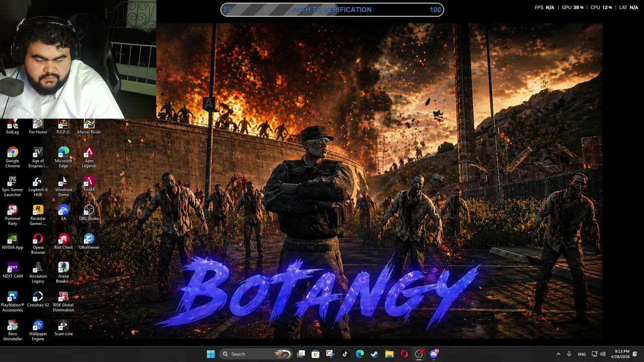The height and width of the screenshot is (362, 644).
Task: Launch the For Honor shortcut
Action: (38, 127)
